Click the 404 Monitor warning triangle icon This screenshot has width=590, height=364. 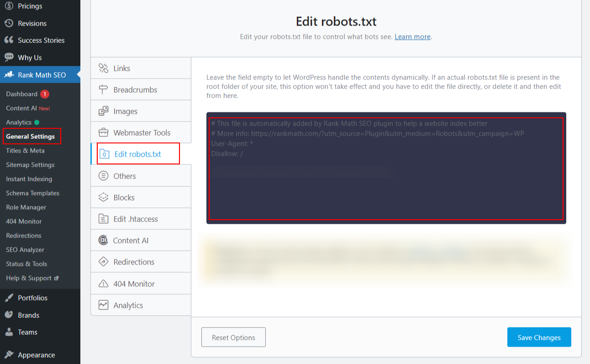(x=104, y=284)
